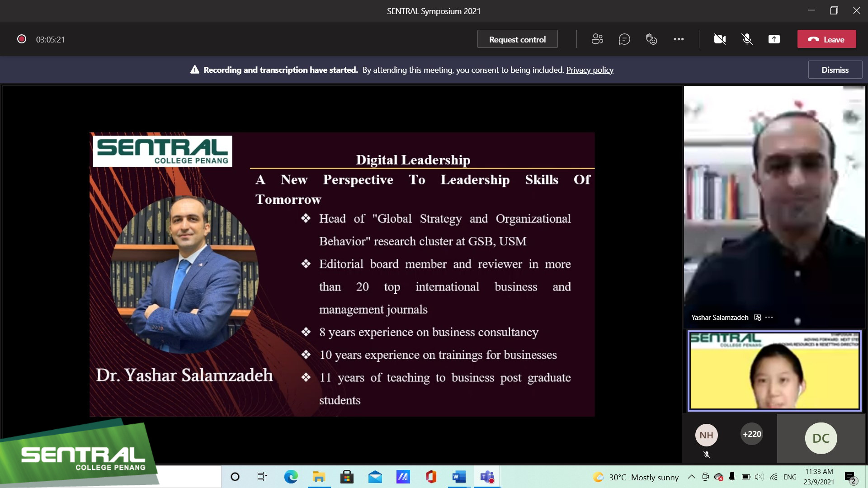The image size is (868, 488).
Task: Click the warning icon in recording banner
Action: 194,70
